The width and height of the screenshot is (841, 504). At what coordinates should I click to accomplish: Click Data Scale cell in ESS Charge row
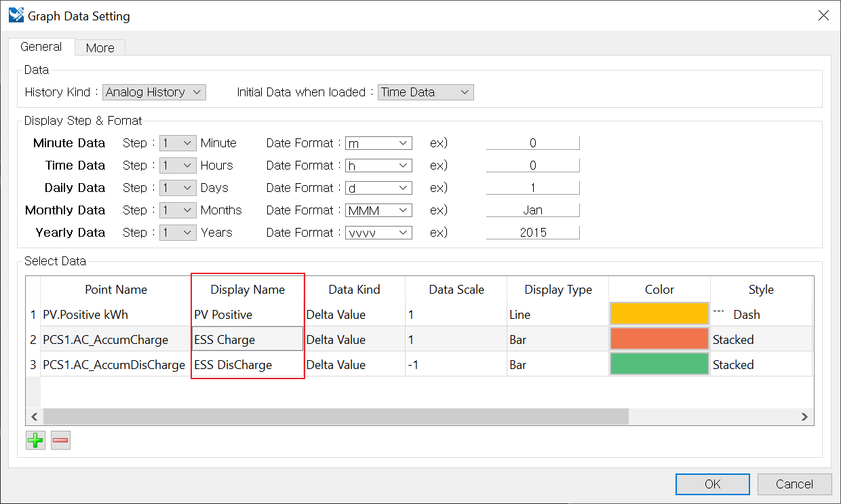(x=456, y=339)
